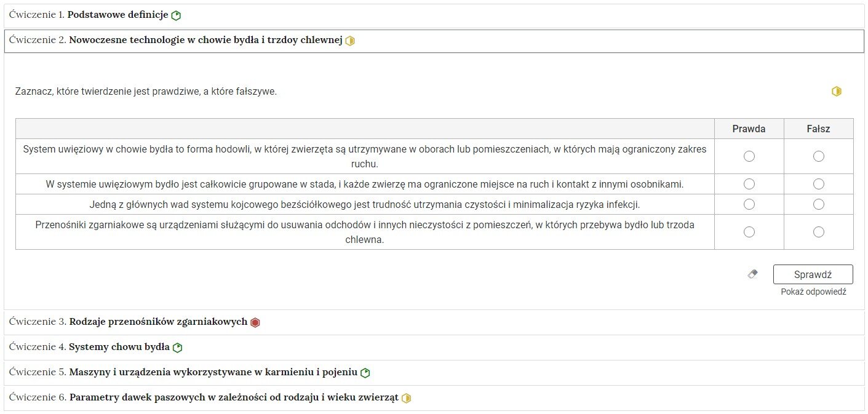Viewport: 868px width, 414px height.
Task: Click yellow icon beside Ćwiczenie 6 title
Action: tap(406, 398)
